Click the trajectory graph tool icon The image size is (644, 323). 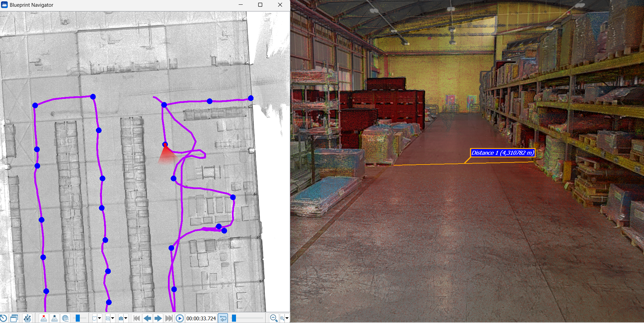(27, 318)
